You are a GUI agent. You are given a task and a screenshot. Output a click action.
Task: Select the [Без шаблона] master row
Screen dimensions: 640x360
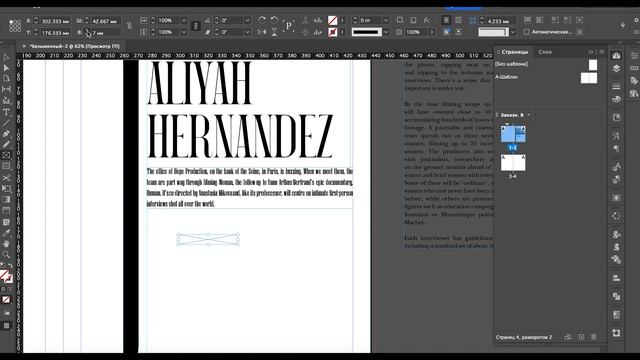547,64
